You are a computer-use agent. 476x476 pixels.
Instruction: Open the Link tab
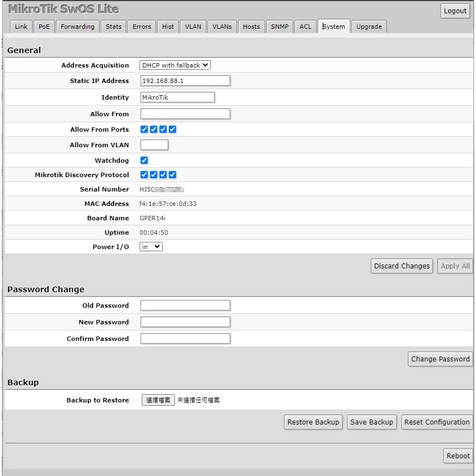(x=21, y=27)
